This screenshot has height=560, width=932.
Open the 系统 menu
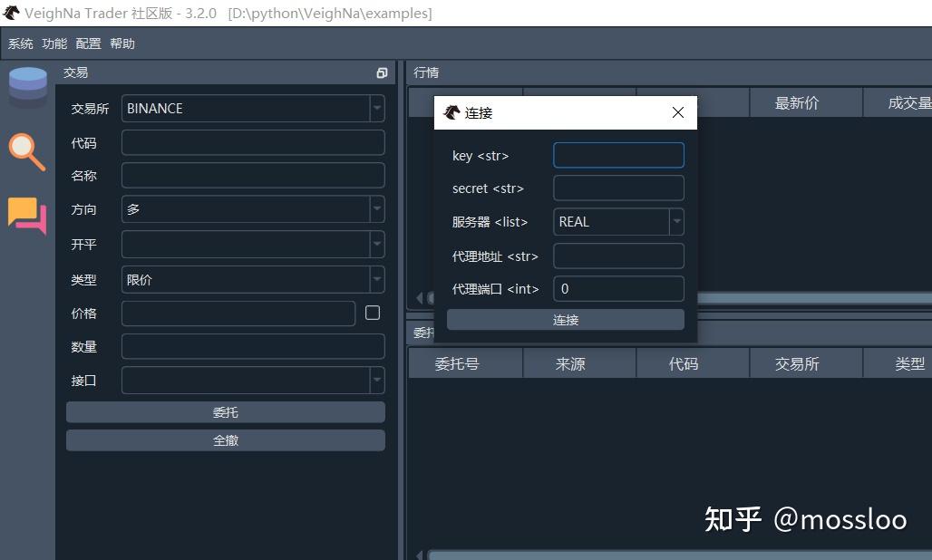(x=20, y=43)
